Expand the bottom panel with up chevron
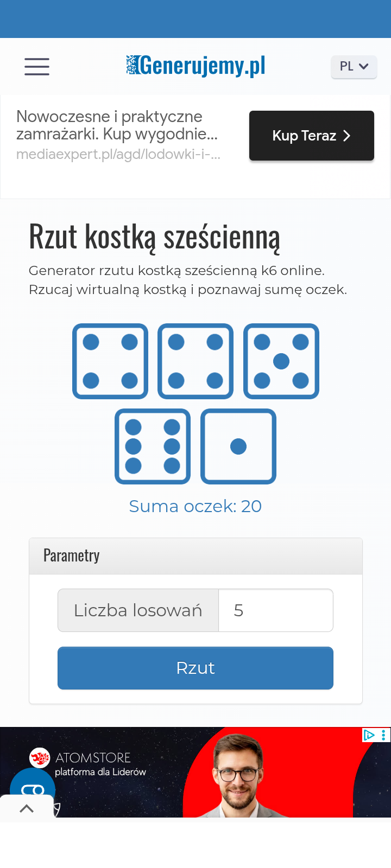The height and width of the screenshot is (868, 391). tap(26, 809)
